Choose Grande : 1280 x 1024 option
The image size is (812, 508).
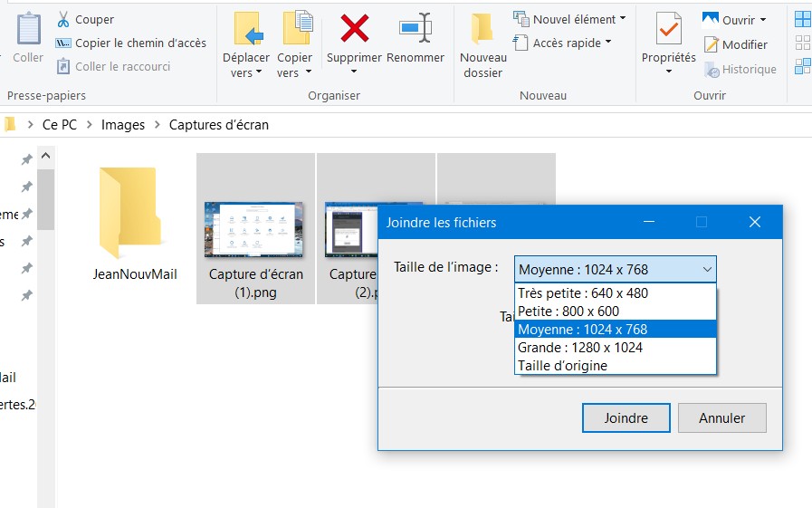coord(580,348)
